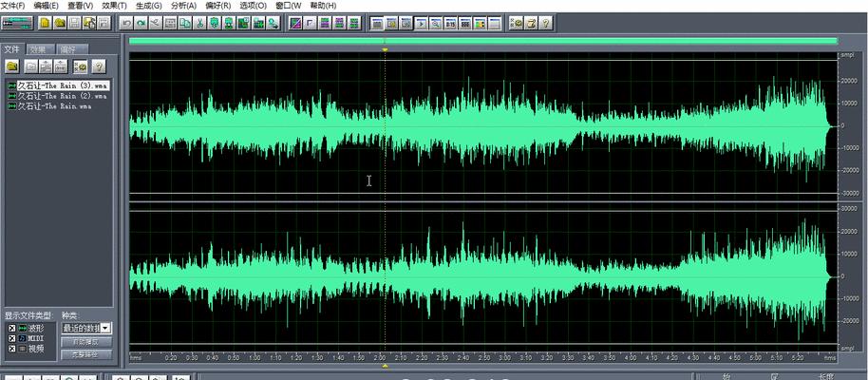The width and height of the screenshot is (868, 380).
Task: Click the first window-layout toolbar icon
Action: (377, 23)
